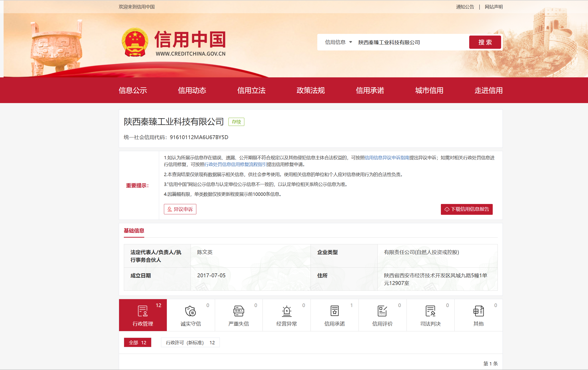Click the 异议申诉 button
Image resolution: width=588 pixels, height=370 pixels.
click(180, 209)
